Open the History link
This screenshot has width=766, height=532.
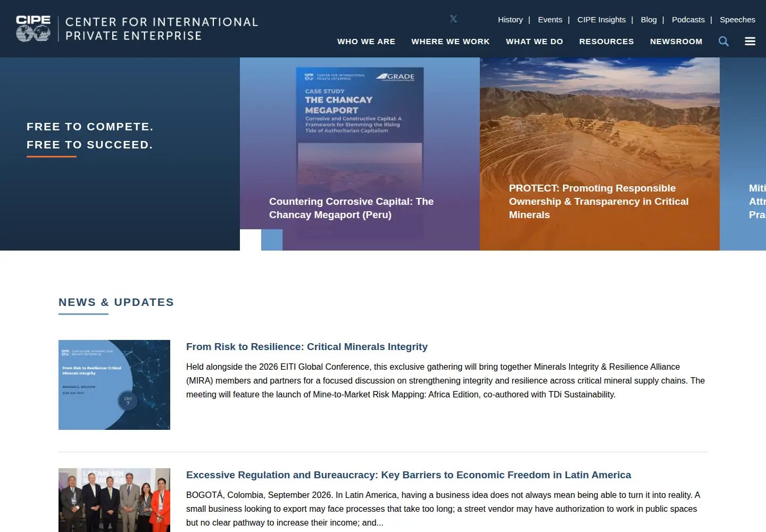click(510, 20)
